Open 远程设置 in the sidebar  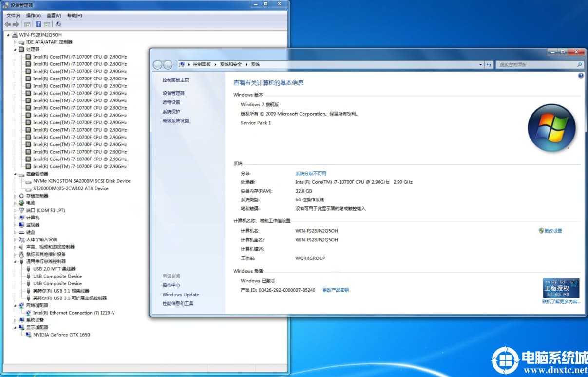171,102
